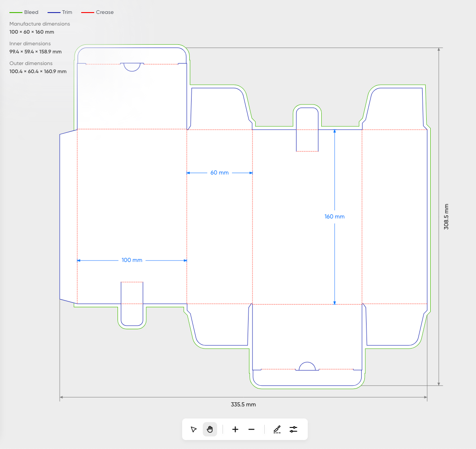Click the green Bleed legend line
Screen dimensions: 476x449
click(x=16, y=13)
